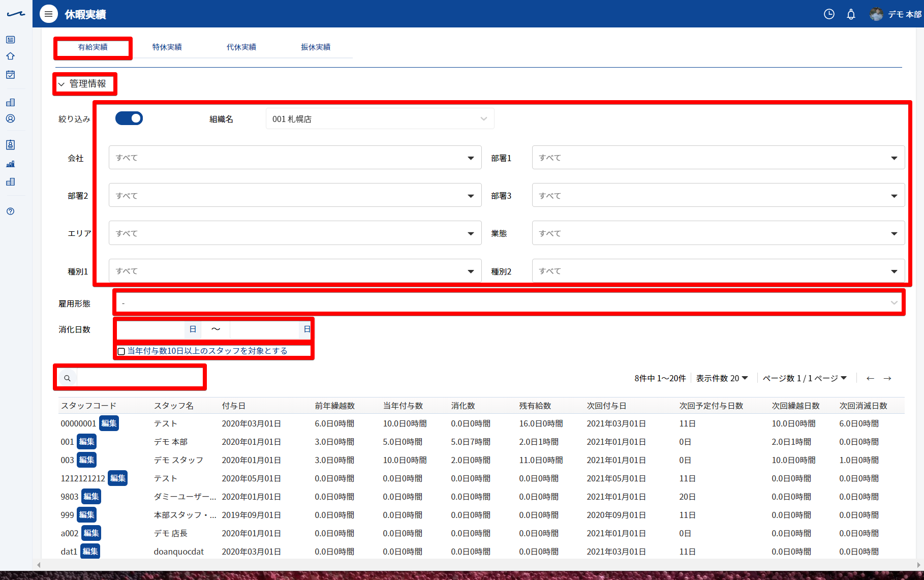Open the ページ数 1/1 page selector
The height and width of the screenshot is (580, 924).
click(805, 378)
